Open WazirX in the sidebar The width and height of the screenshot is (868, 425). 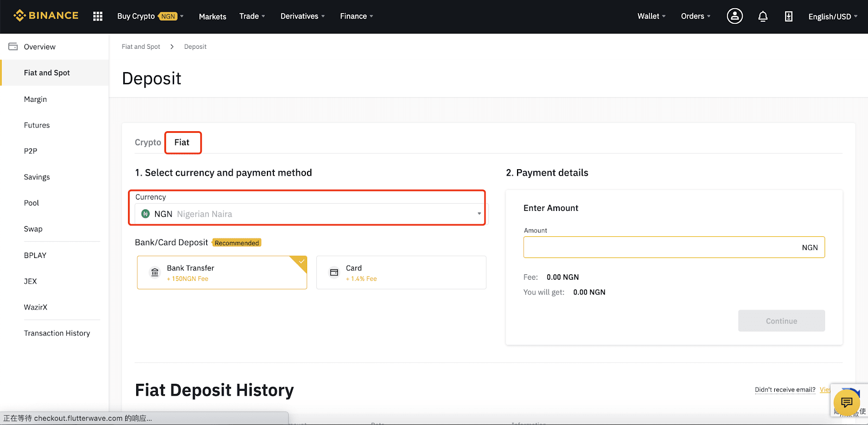coord(36,307)
